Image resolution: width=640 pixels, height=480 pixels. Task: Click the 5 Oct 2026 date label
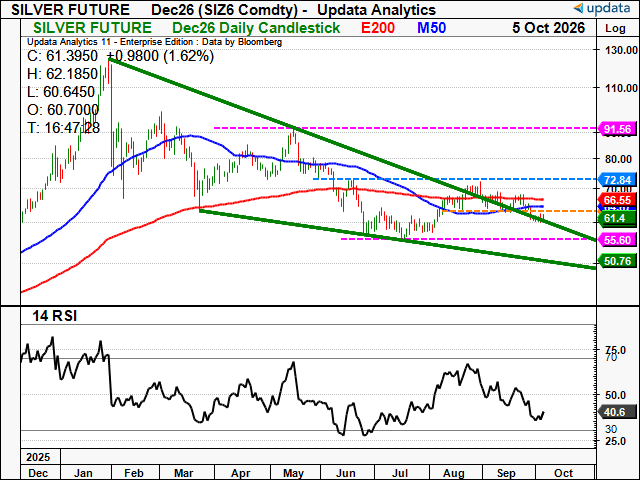point(549,28)
